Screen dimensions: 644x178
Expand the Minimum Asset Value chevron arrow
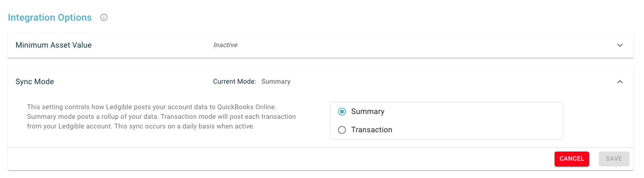[620, 45]
